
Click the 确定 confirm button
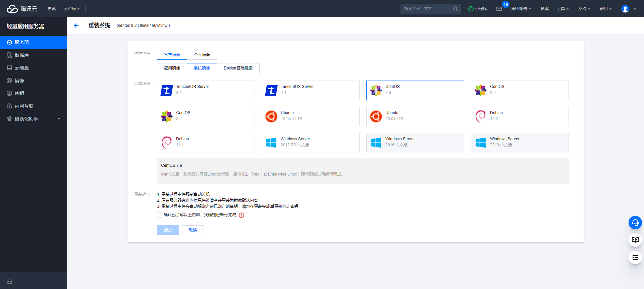coord(168,230)
